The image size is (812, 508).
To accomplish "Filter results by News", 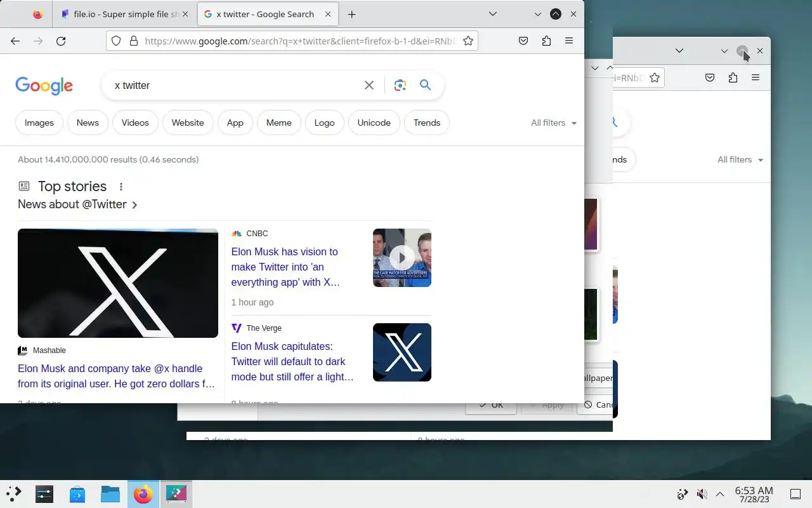I will (x=88, y=123).
